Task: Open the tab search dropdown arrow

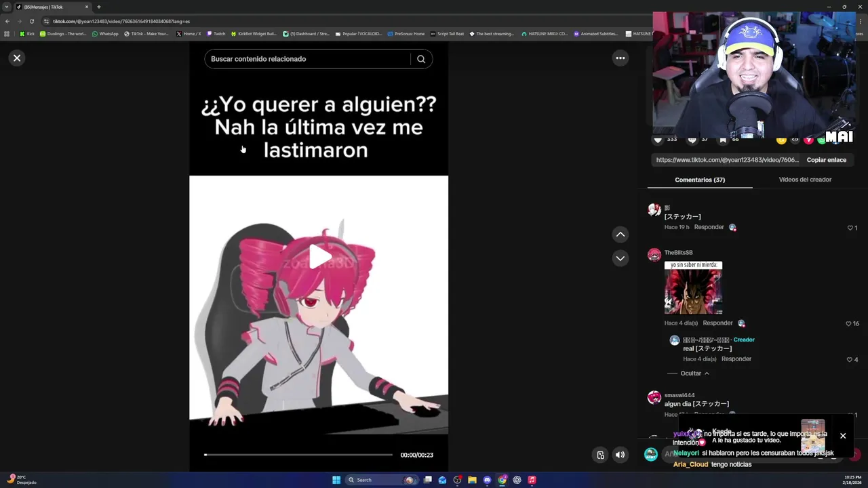Action: coord(7,7)
